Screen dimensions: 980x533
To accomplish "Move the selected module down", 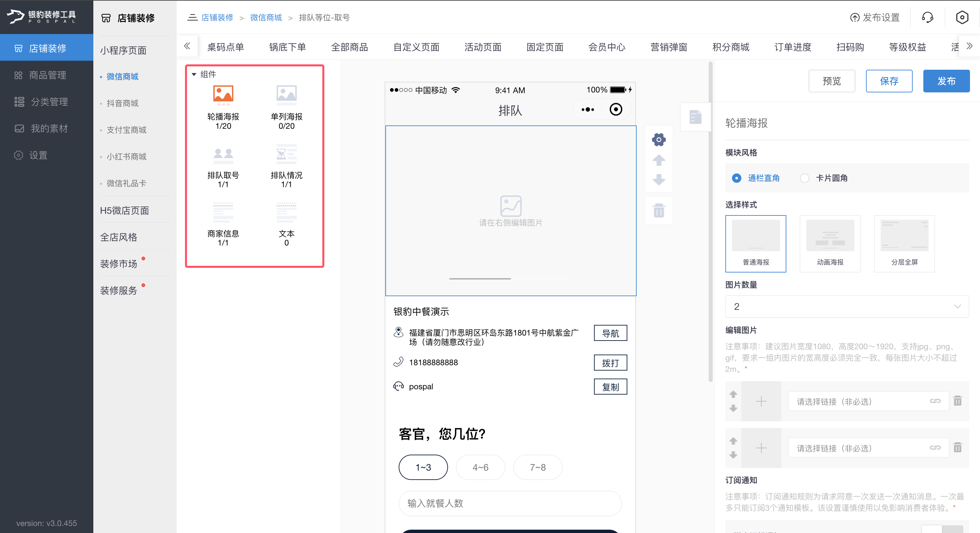I will (659, 179).
